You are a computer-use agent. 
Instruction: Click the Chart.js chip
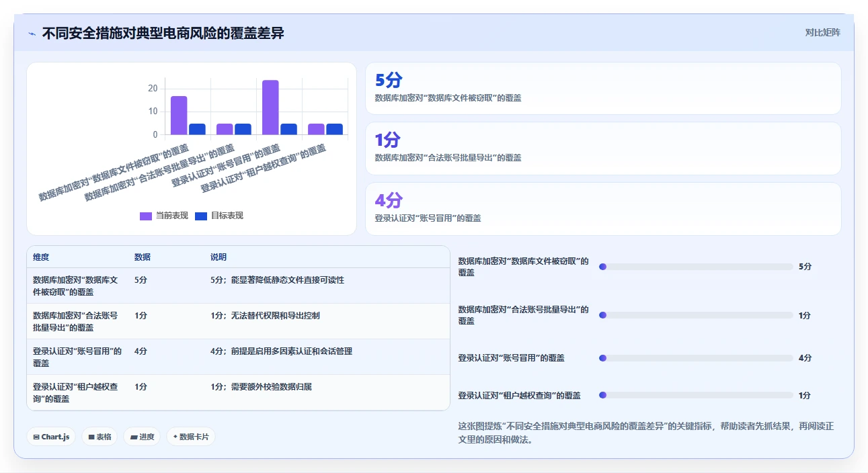tap(51, 437)
